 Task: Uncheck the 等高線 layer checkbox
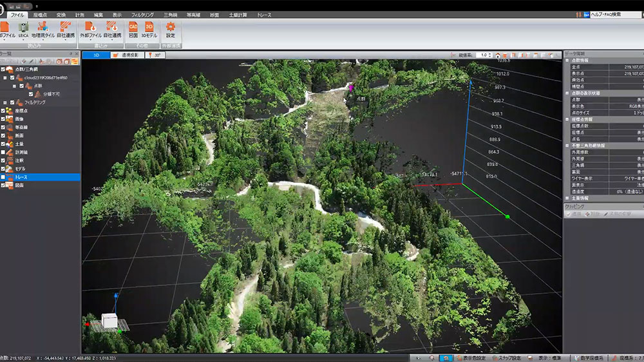tap(4, 128)
